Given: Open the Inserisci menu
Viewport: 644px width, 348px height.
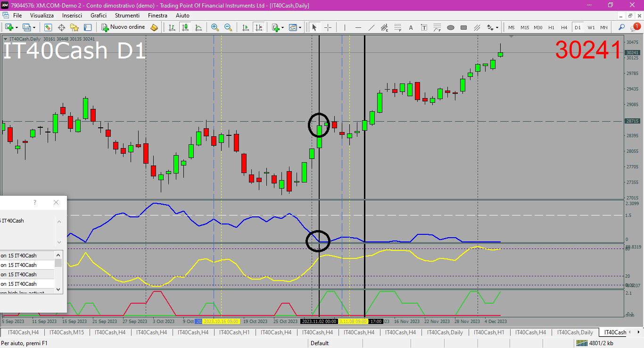Looking at the screenshot, I should click(x=72, y=16).
